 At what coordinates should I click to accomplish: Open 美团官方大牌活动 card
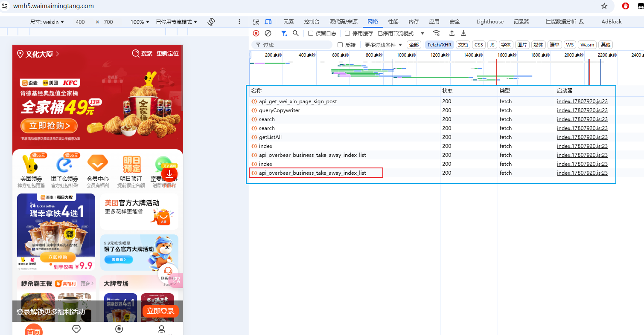click(x=140, y=212)
